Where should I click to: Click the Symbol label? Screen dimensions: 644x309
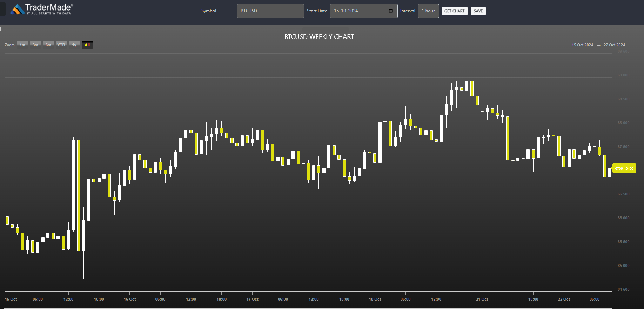tap(209, 11)
